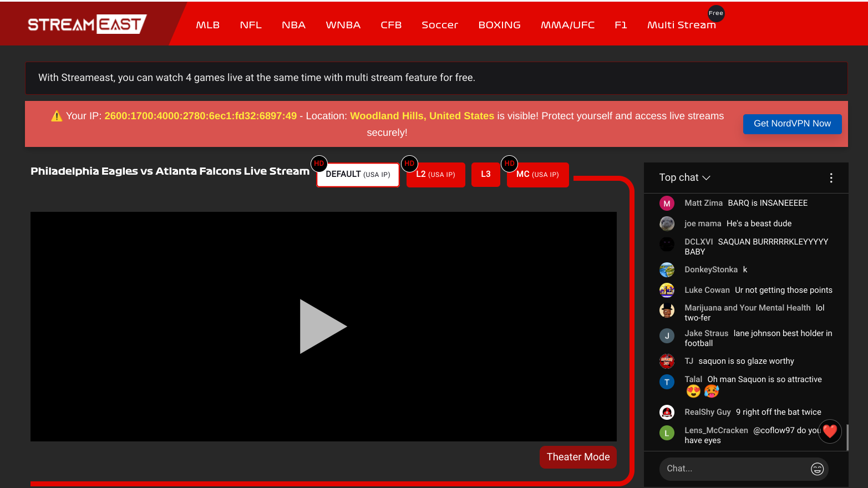Open chat options three-dot menu
868x488 pixels.
[830, 178]
